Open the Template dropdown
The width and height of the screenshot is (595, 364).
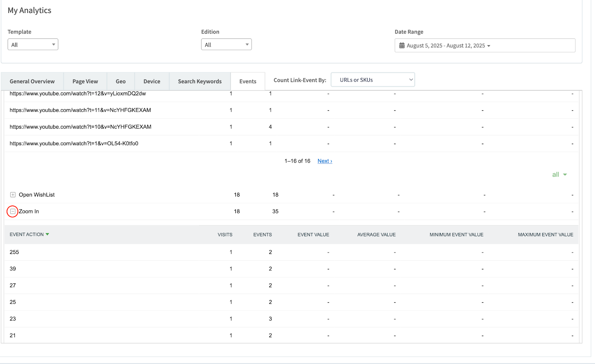(33, 45)
